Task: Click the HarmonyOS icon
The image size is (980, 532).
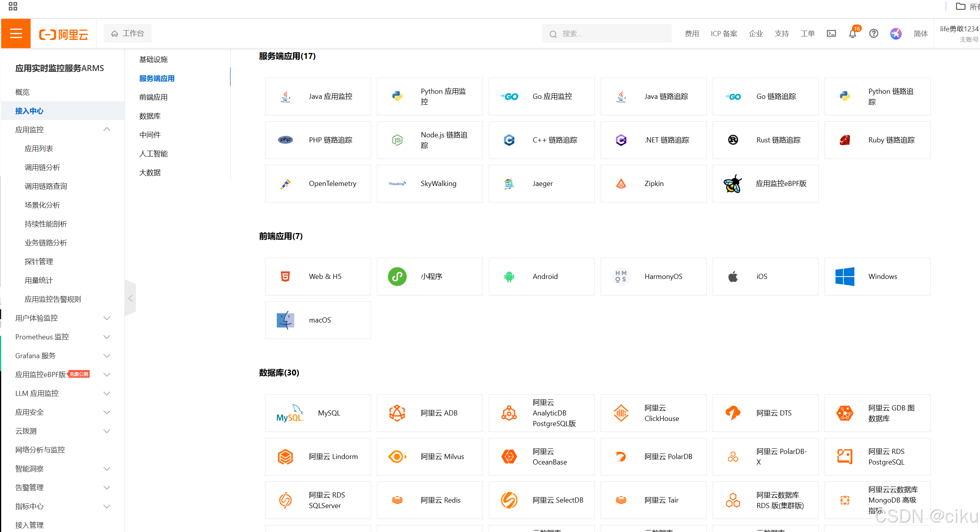Action: point(621,277)
